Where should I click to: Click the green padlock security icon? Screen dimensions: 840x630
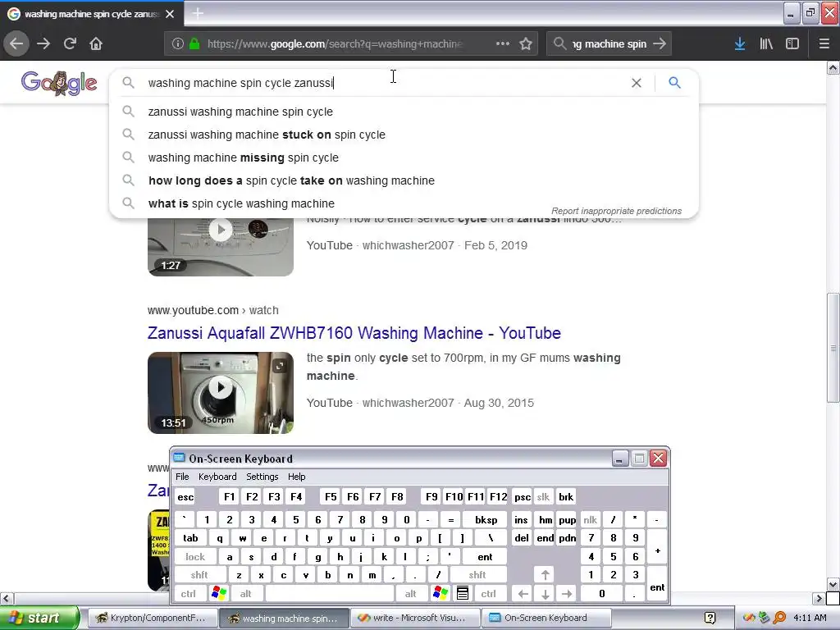tap(194, 44)
